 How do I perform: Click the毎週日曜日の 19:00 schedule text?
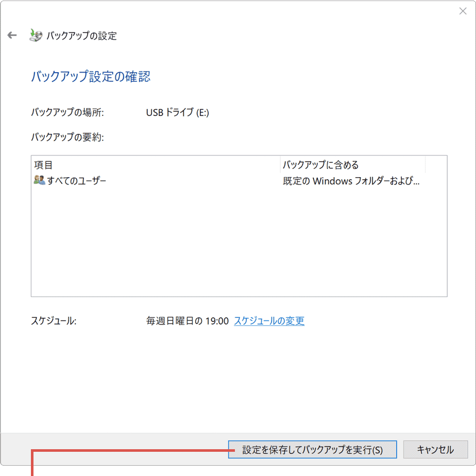tap(185, 320)
